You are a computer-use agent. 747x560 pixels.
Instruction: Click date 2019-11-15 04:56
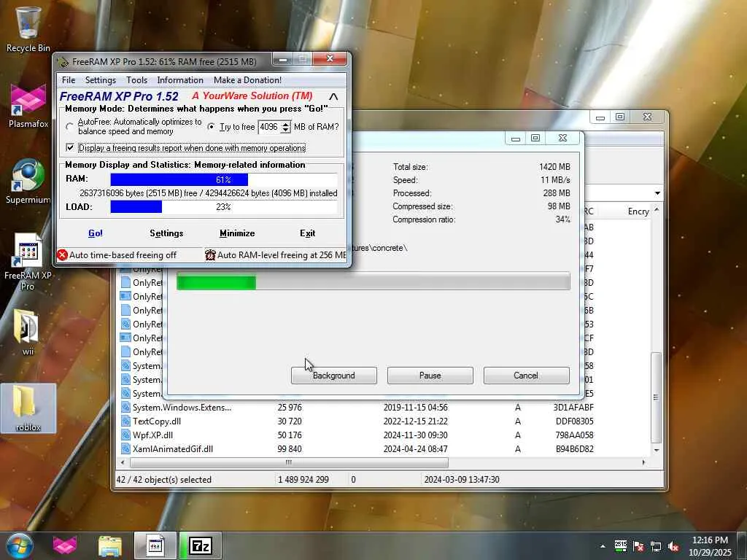click(x=415, y=407)
